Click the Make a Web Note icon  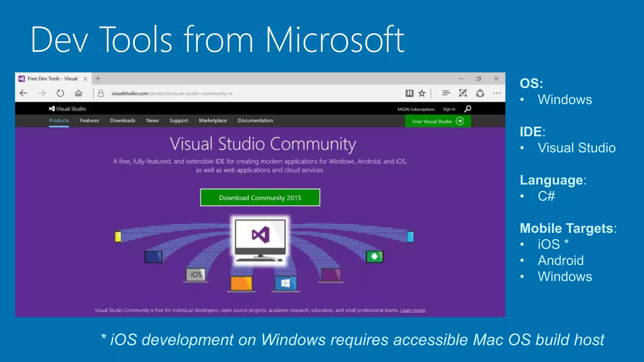pyautogui.click(x=463, y=93)
